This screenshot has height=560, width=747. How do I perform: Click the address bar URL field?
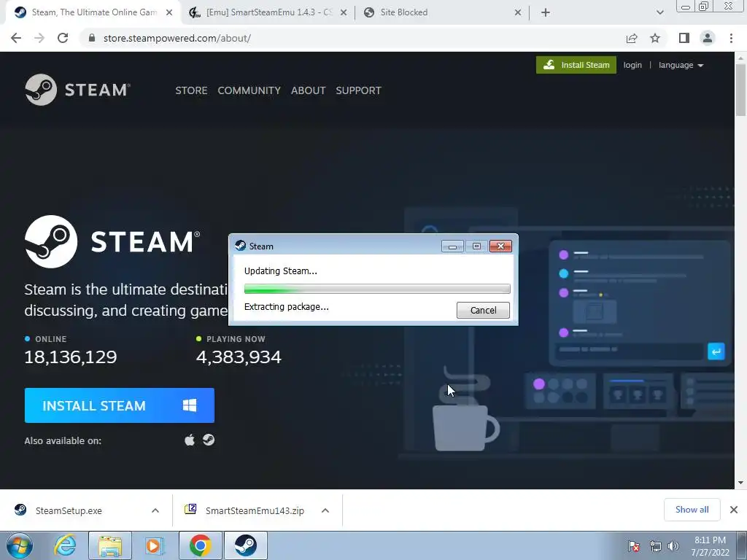352,38
